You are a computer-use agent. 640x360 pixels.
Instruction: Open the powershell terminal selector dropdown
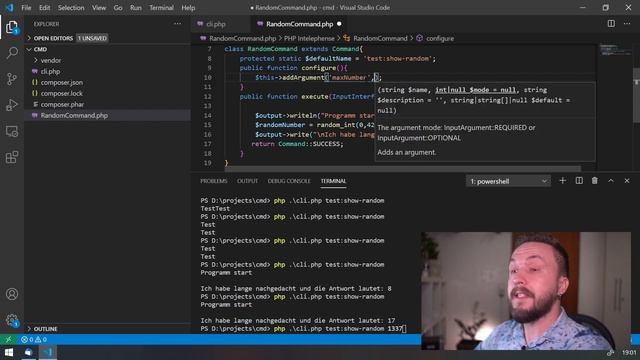pyautogui.click(x=508, y=181)
